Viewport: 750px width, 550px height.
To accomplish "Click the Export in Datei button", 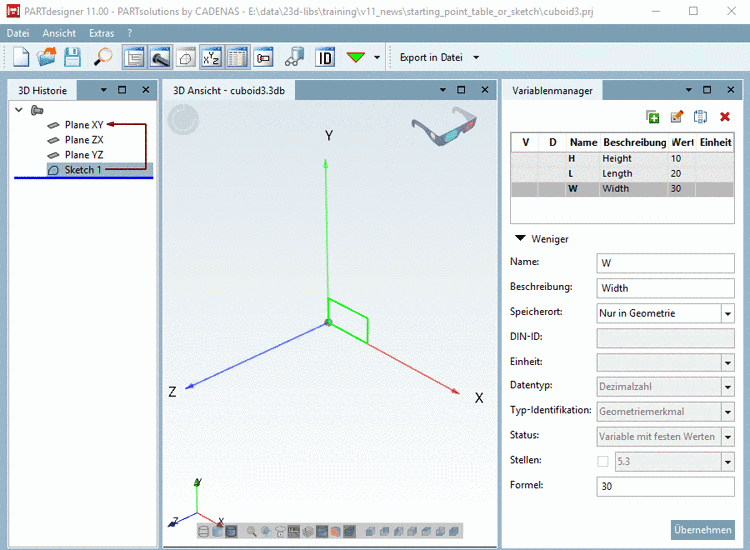I will coord(431,57).
